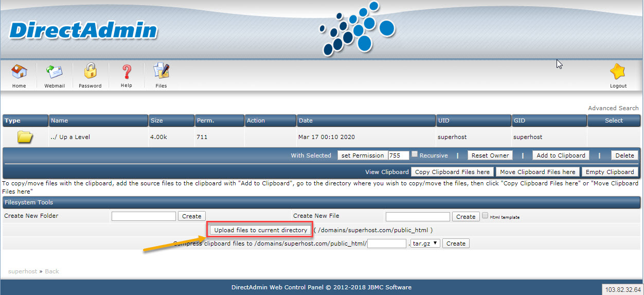Open the Files manager icon

162,72
